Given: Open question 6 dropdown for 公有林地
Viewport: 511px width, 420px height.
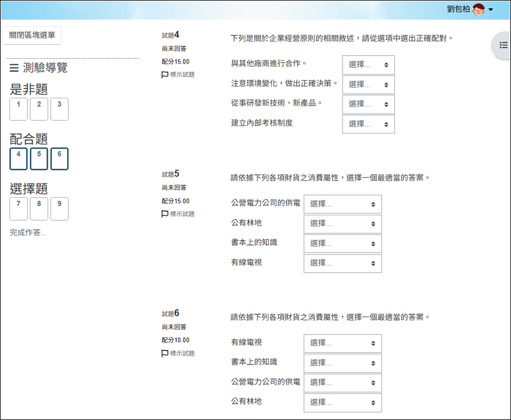Looking at the screenshot, I should click(x=343, y=403).
